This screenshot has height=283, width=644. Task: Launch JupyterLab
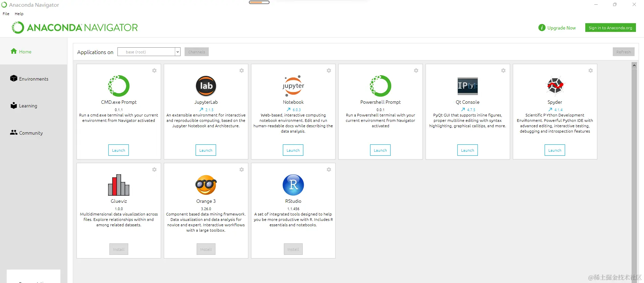pos(206,150)
